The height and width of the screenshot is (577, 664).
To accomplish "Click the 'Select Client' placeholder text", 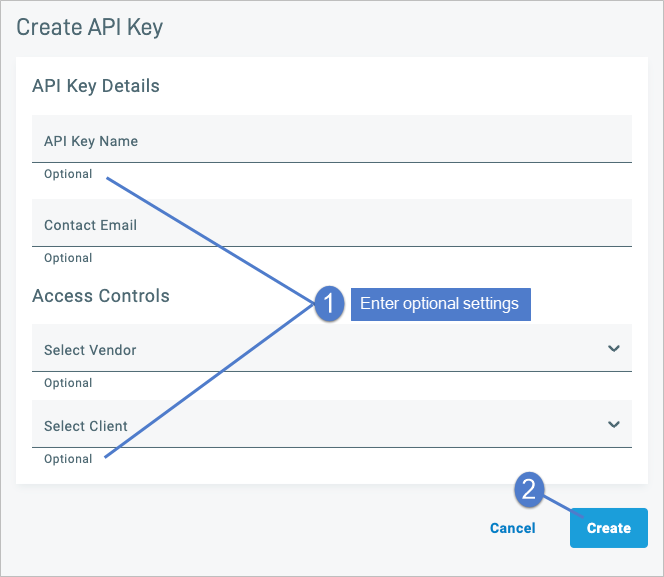I will point(86,426).
